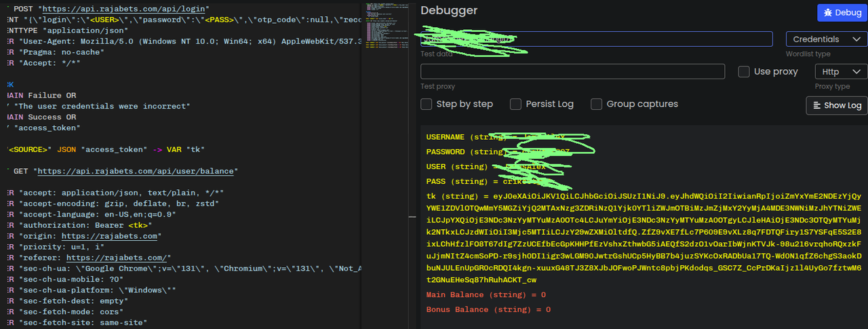
Task: Click the https://rajabets.com/ referer link
Action: tap(115, 257)
